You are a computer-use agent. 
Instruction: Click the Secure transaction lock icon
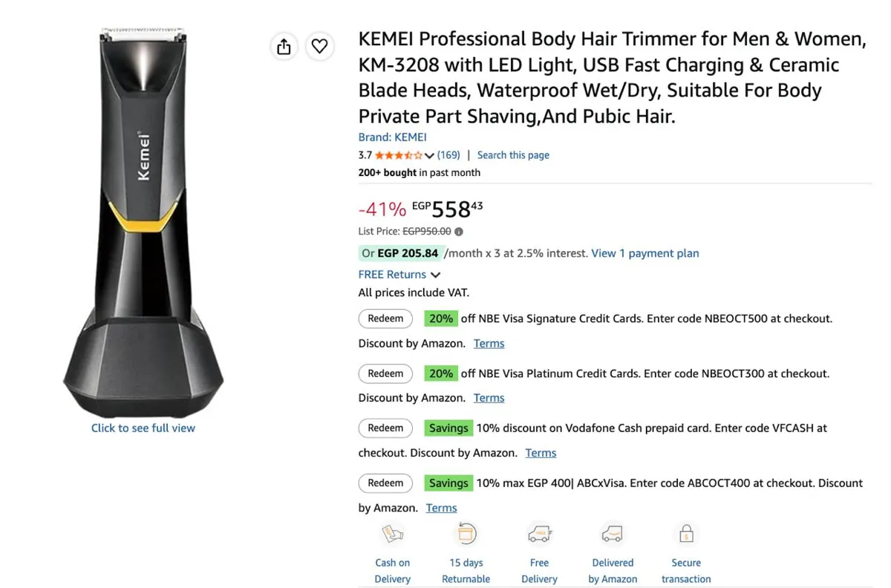click(x=686, y=534)
